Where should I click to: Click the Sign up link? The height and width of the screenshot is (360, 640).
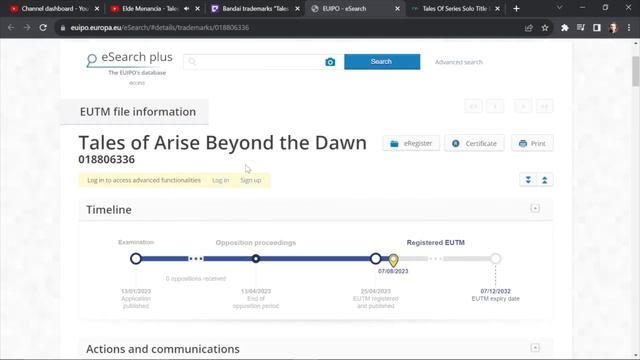point(251,180)
